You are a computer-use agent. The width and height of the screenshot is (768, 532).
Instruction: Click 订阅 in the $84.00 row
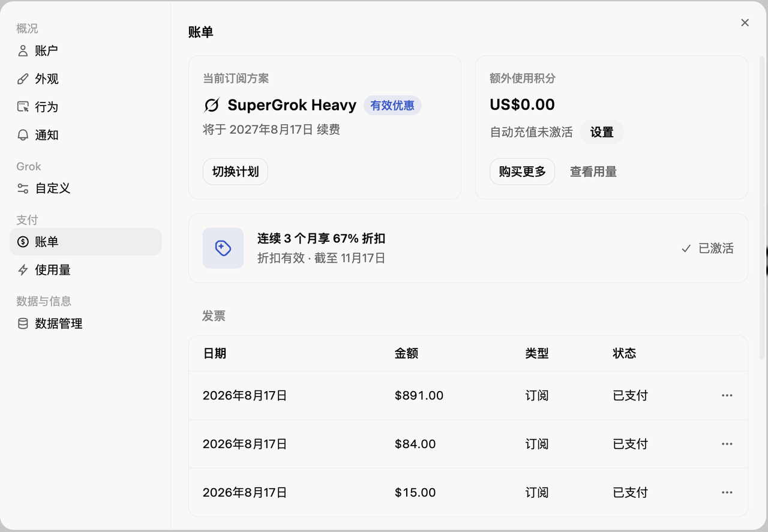coord(537,444)
